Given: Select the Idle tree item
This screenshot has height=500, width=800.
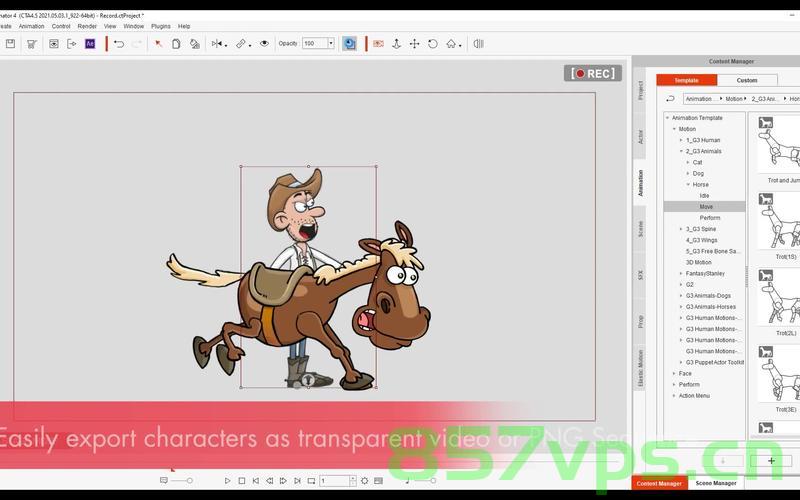Looking at the screenshot, I should click(x=705, y=196).
